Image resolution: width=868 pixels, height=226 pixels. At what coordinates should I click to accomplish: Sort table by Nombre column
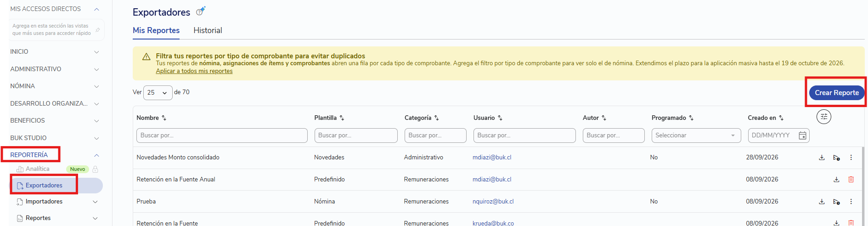pos(164,118)
